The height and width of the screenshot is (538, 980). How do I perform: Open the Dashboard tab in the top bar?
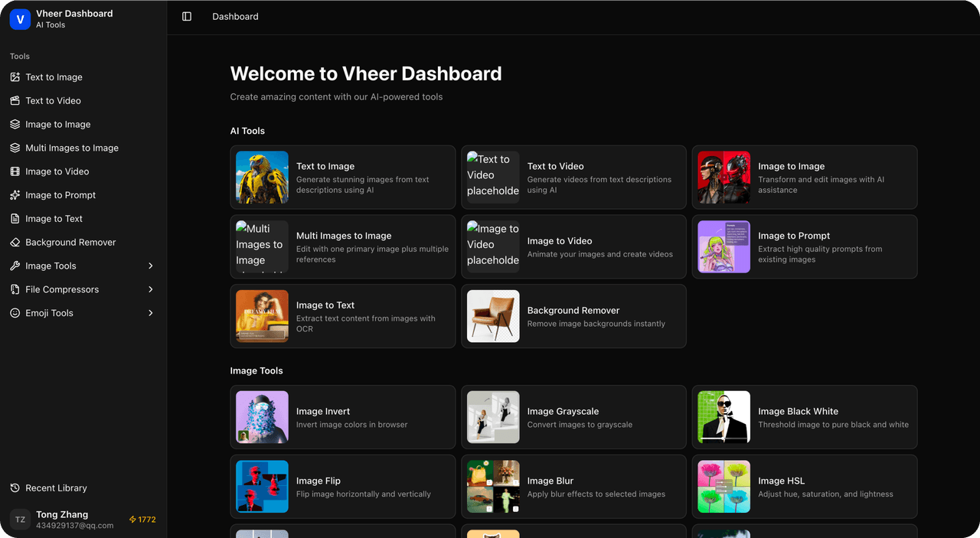(234, 16)
